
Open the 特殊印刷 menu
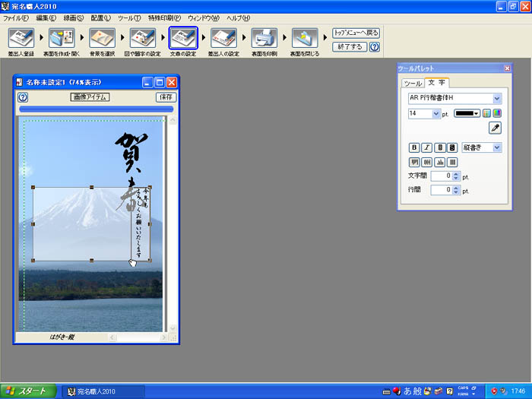pos(164,17)
